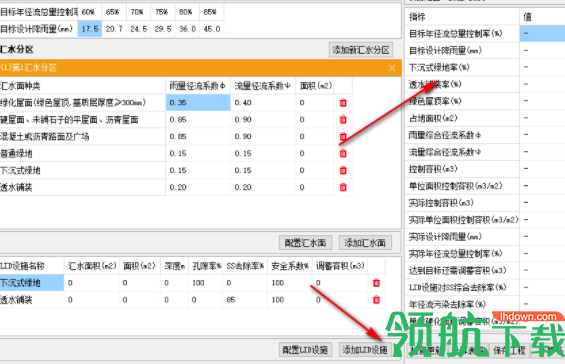
Task: Select the 孔隙率 100 cell of 下沉式绿地
Action: point(205,283)
